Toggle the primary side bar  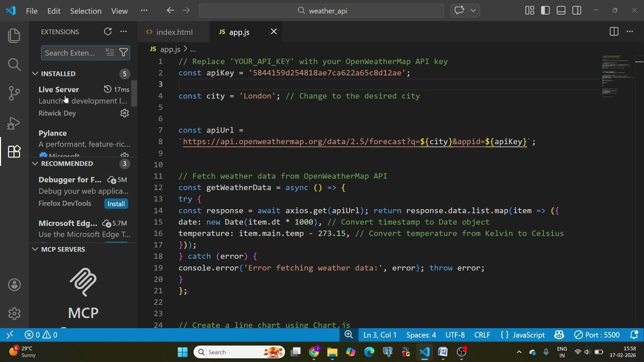click(x=545, y=11)
